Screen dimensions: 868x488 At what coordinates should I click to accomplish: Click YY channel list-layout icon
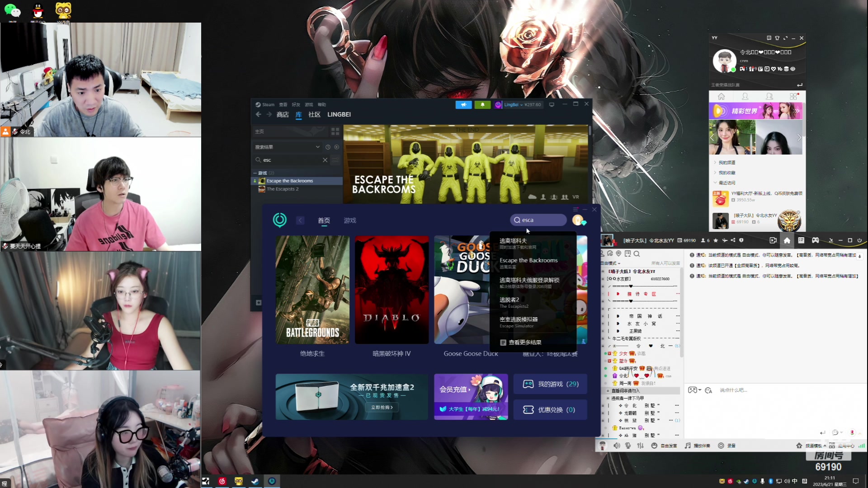coord(801,240)
